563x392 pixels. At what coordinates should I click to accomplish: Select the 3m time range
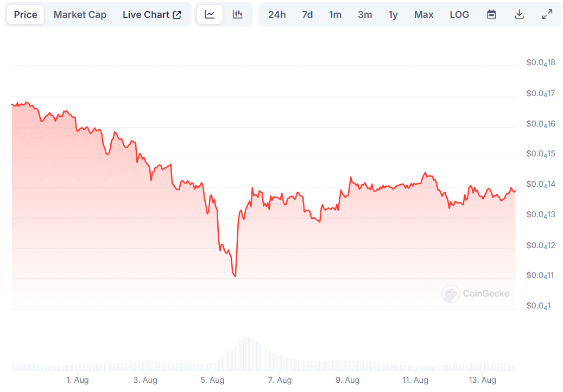pyautogui.click(x=365, y=15)
